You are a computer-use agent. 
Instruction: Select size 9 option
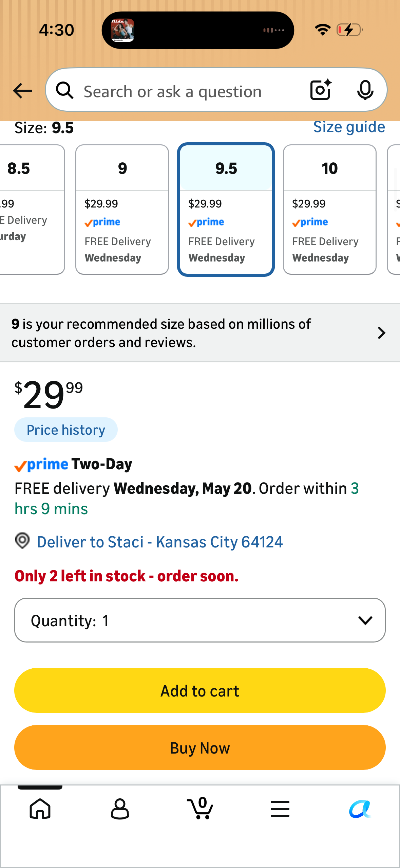[x=122, y=210]
